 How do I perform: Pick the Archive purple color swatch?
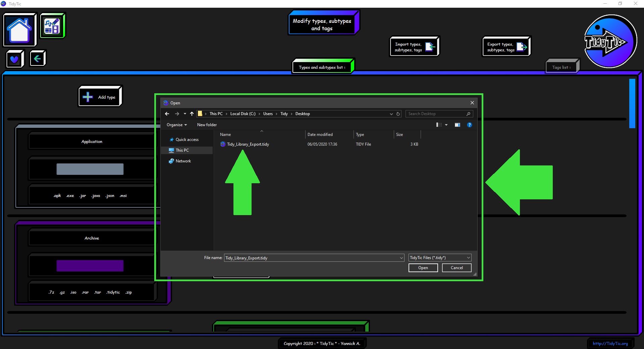[x=90, y=265]
